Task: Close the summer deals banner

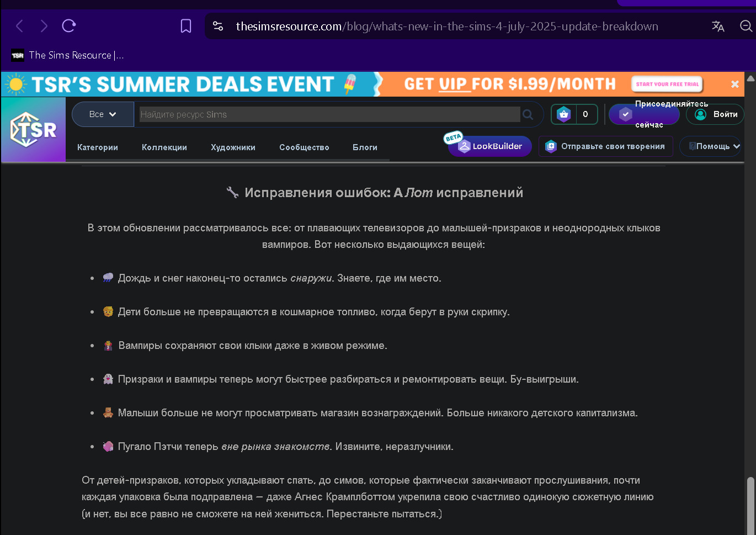Action: [x=735, y=84]
